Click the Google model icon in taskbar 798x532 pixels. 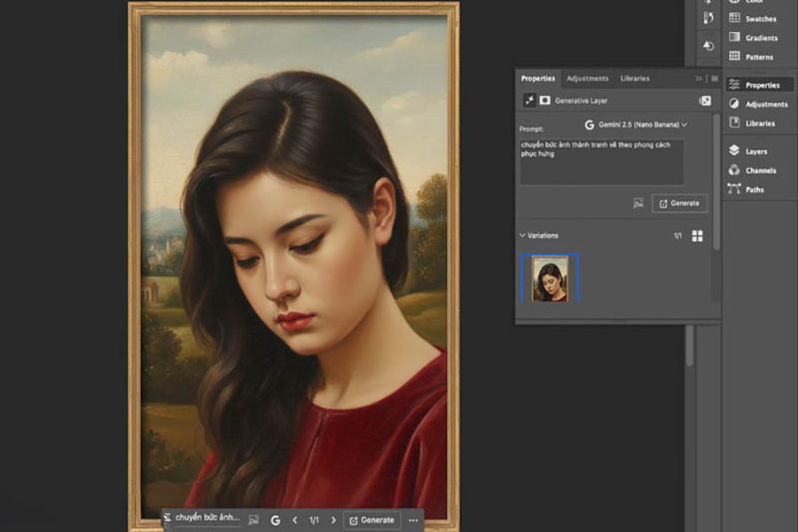(x=275, y=520)
